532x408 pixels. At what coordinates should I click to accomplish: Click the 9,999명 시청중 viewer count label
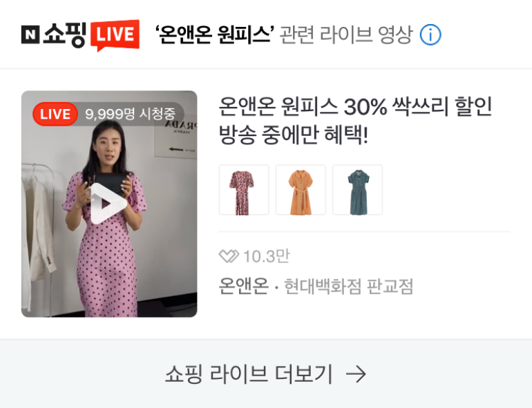131,114
